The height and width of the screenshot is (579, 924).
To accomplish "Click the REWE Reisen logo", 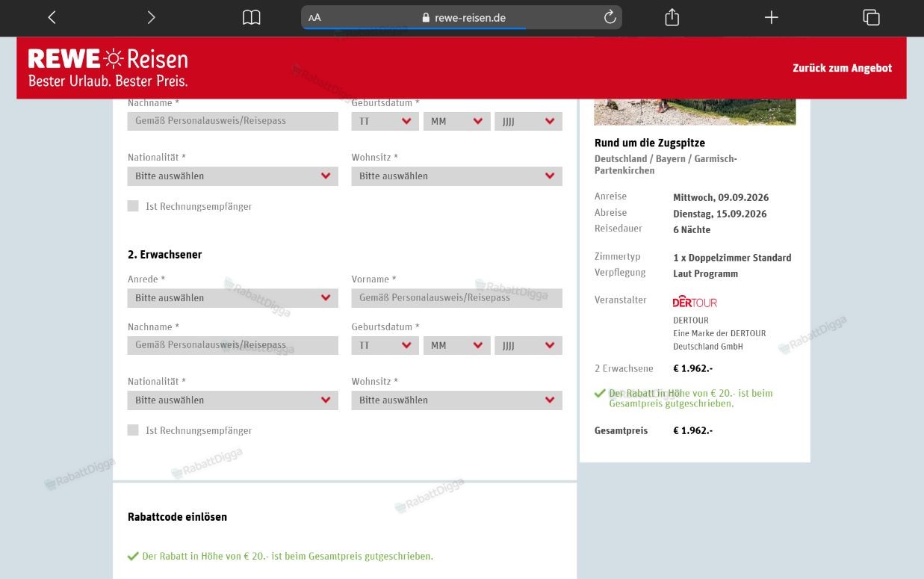I will [108, 67].
